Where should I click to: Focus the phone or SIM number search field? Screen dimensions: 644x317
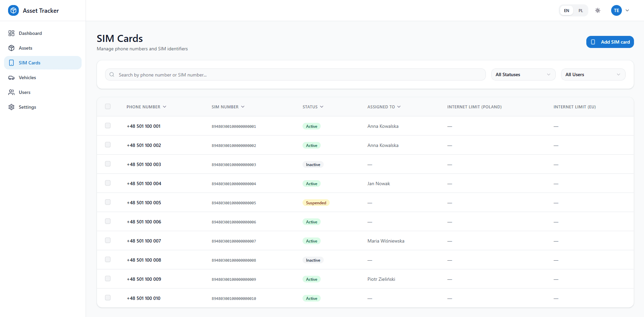pyautogui.click(x=295, y=74)
